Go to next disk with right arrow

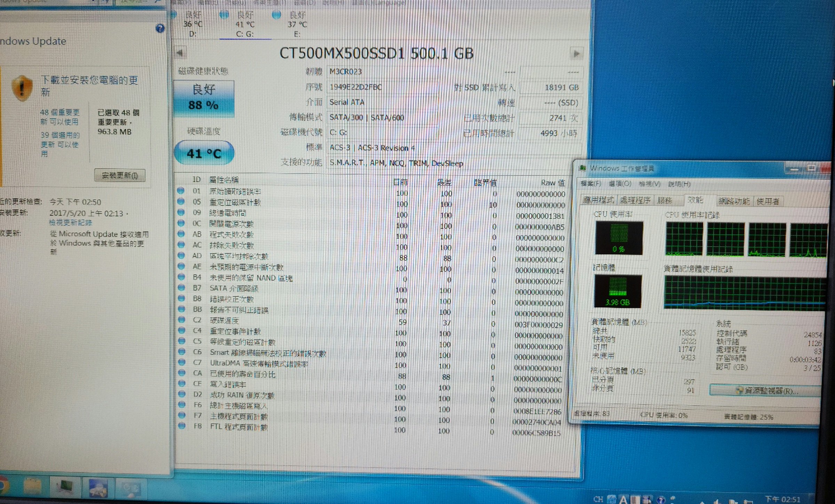[x=576, y=54]
